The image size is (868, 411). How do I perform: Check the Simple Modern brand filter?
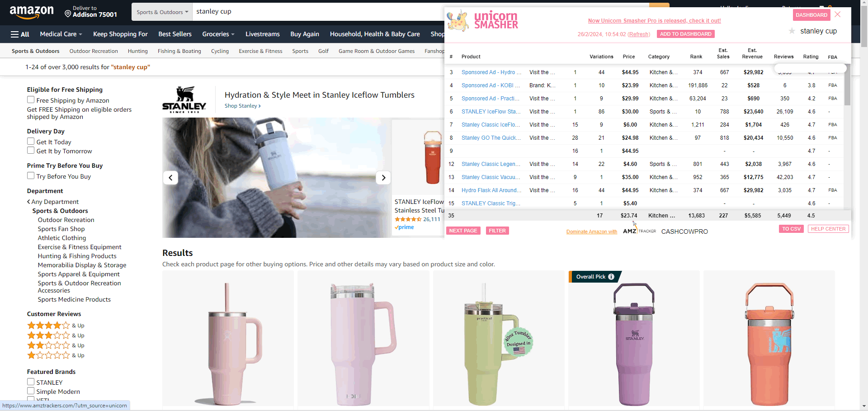[31, 391]
